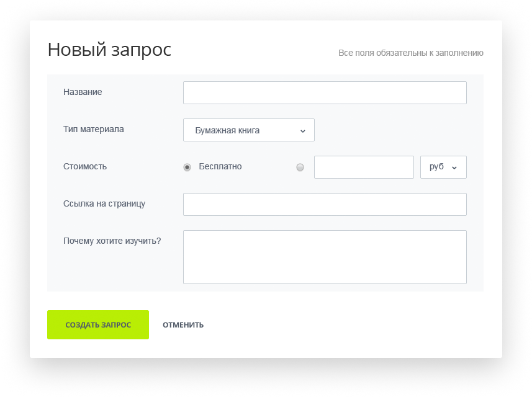The image size is (532, 397).
Task: Click the Почему хотите изучить? label
Action: [112, 241]
